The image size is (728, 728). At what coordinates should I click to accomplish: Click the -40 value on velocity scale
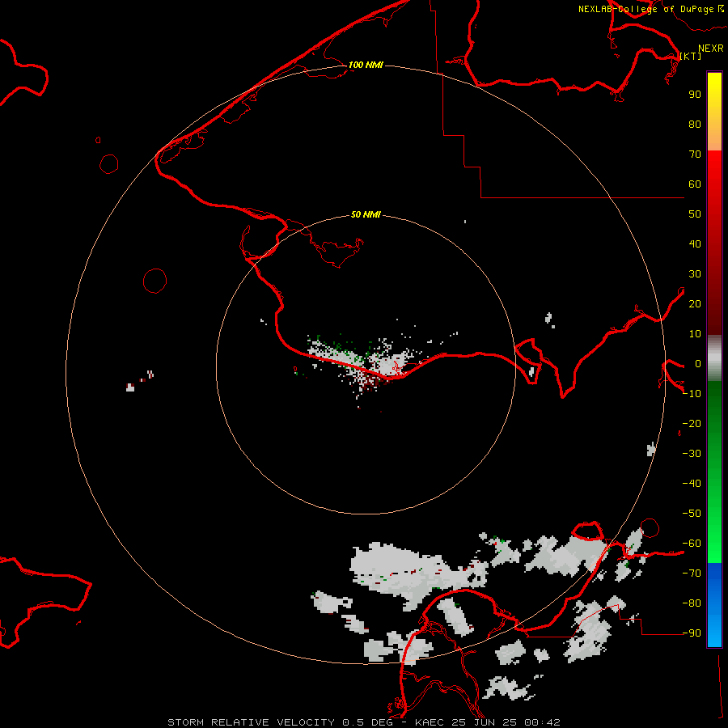click(692, 484)
